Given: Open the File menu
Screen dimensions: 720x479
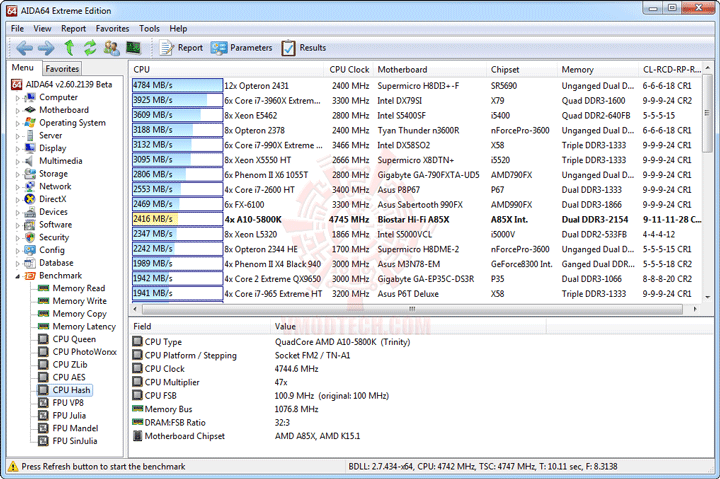Looking at the screenshot, I should tap(17, 28).
